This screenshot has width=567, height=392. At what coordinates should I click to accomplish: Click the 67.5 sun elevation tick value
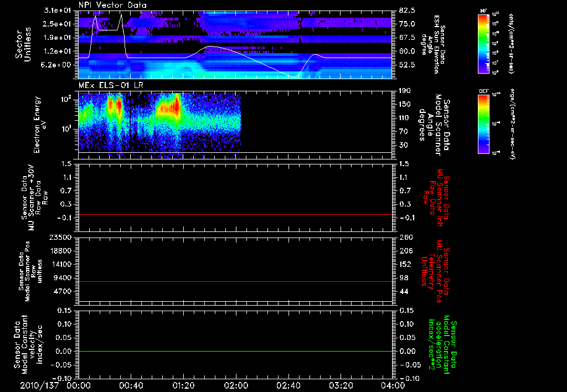[407, 38]
